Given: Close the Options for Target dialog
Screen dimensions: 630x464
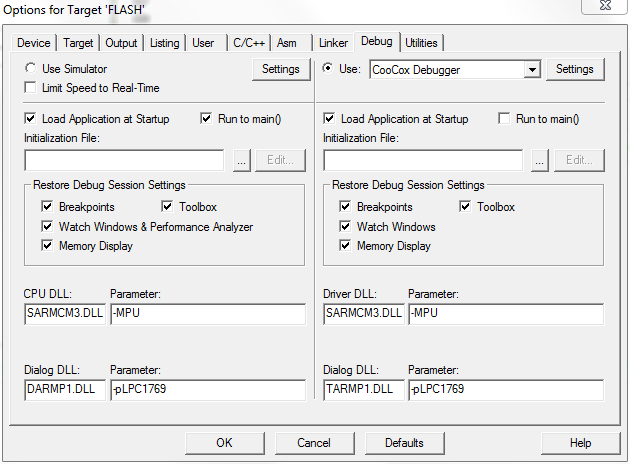Looking at the screenshot, I should pyautogui.click(x=605, y=6).
